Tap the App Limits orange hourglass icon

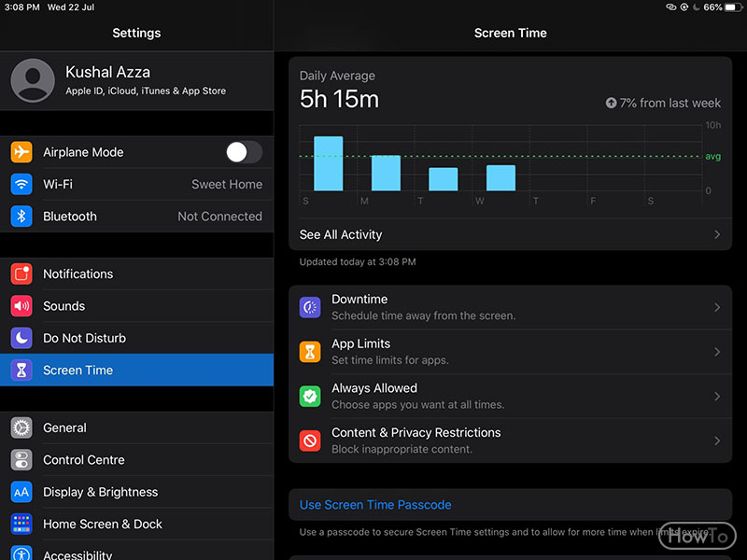[x=310, y=352]
